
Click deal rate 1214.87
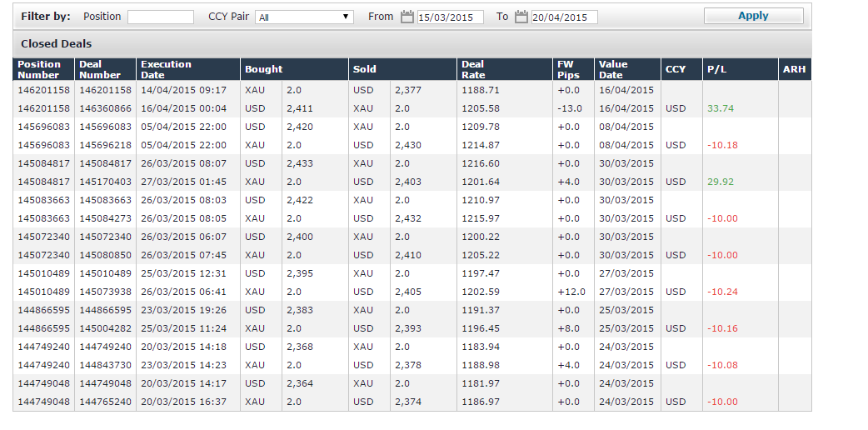481,145
